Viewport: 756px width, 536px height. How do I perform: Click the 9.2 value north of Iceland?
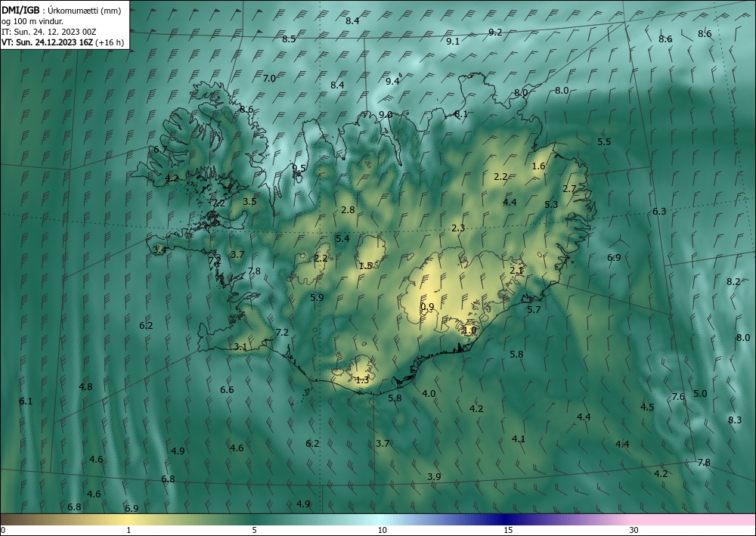click(495, 33)
